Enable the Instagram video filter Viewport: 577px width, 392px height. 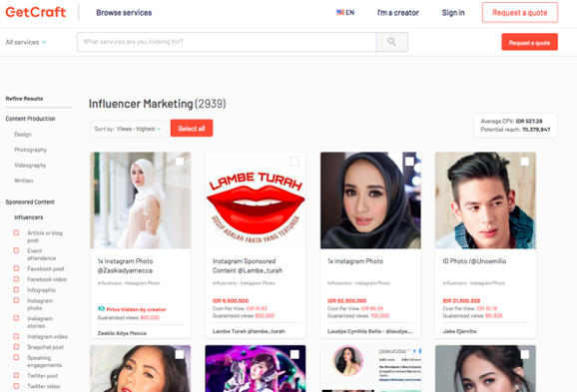(16, 336)
